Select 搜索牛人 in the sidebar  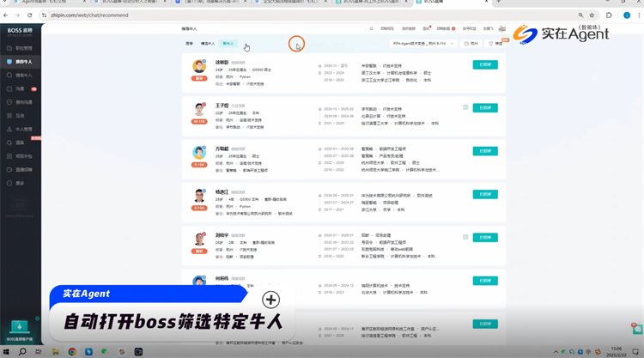tap(22, 75)
